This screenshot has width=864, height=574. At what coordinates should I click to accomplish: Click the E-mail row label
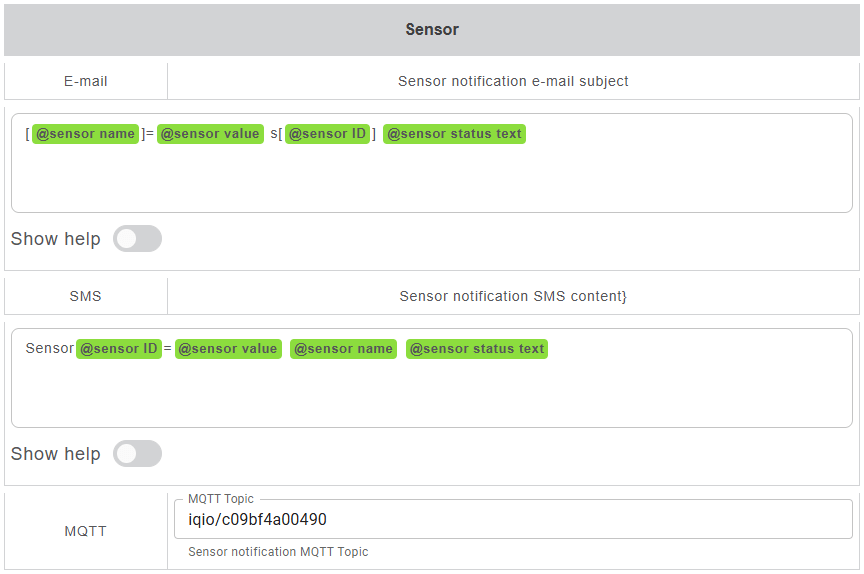click(x=86, y=81)
